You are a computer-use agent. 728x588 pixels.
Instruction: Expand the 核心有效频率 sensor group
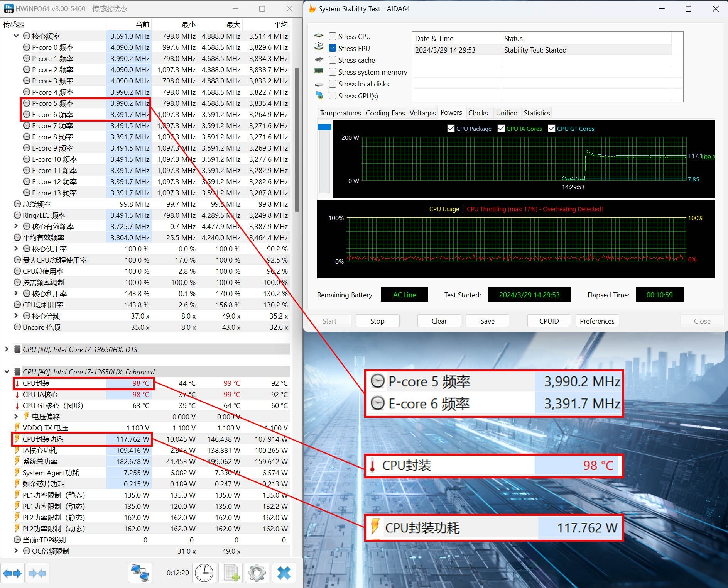pos(16,226)
